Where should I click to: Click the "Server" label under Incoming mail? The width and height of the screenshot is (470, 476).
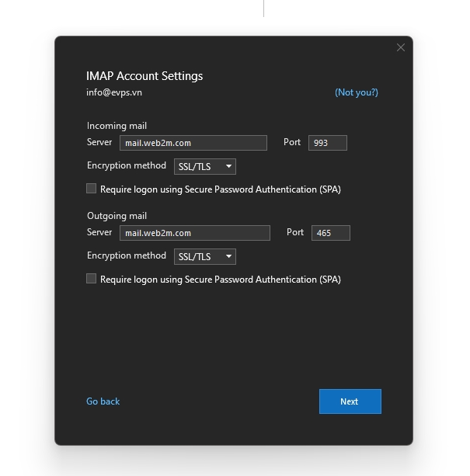click(99, 143)
